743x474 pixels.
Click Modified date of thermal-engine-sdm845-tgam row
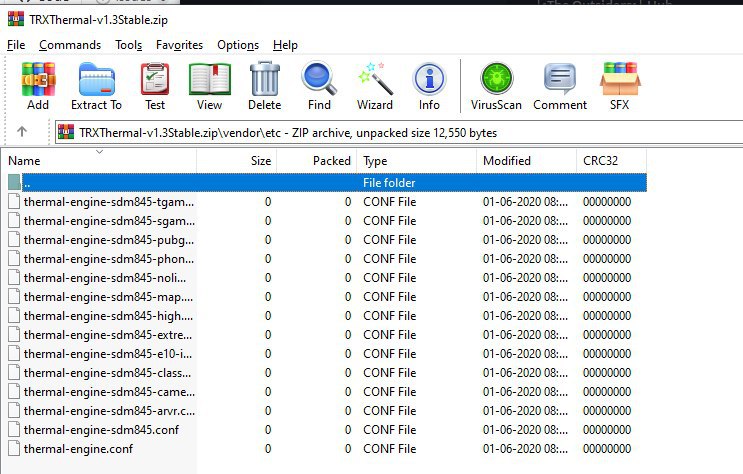[x=525, y=201]
